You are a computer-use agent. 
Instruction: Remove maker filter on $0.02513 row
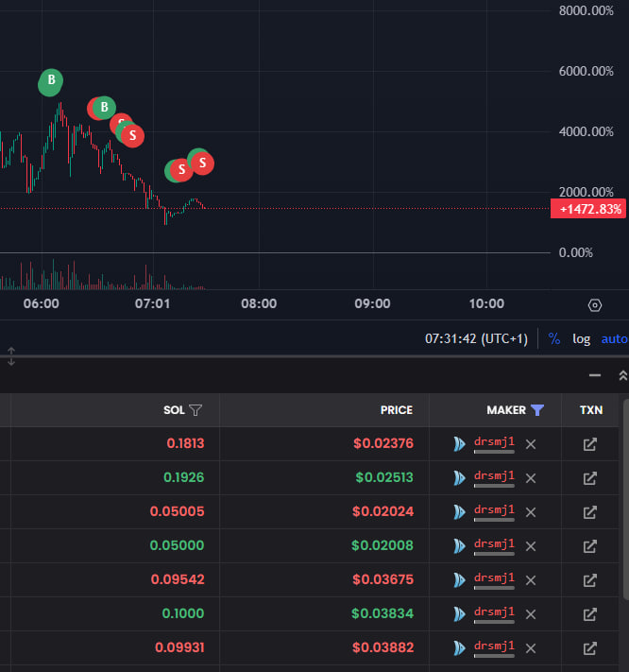531,478
